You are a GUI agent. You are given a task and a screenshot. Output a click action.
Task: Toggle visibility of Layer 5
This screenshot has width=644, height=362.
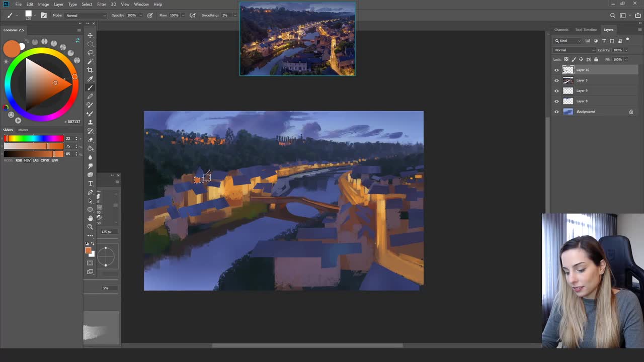[556, 80]
